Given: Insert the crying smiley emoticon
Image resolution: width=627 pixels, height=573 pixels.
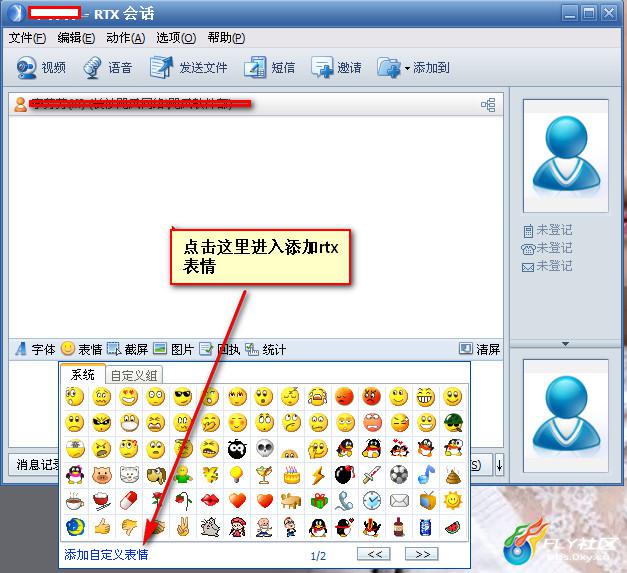Looking at the screenshot, I should click(317, 397).
